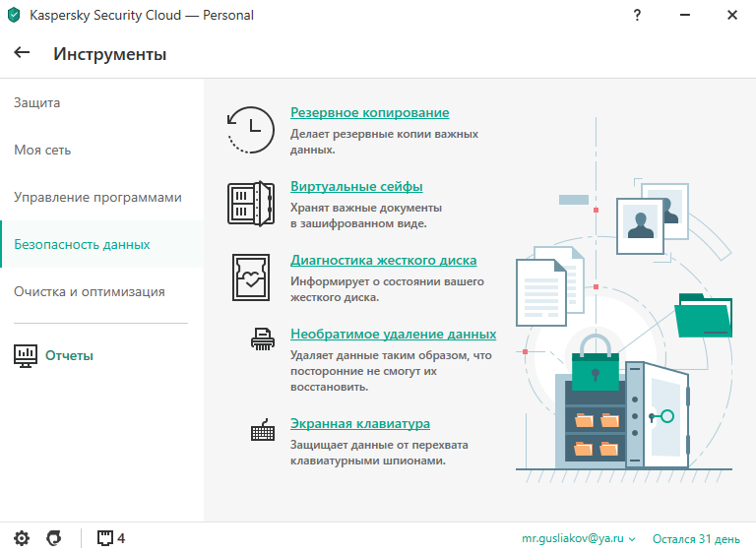Image resolution: width=756 pixels, height=553 pixels.
Task: Select the Безопасность данных section
Action: pyautogui.click(x=101, y=244)
